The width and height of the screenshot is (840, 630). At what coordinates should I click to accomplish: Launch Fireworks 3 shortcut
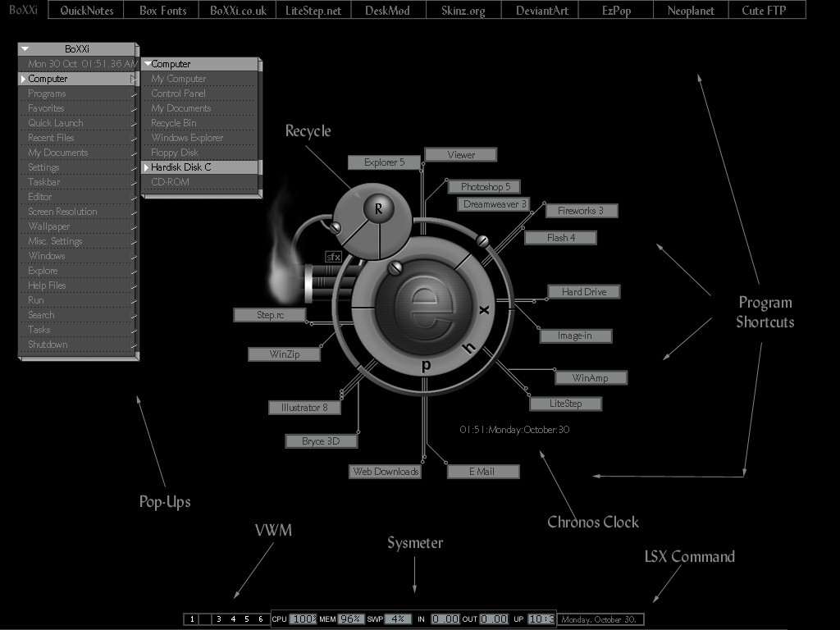pyautogui.click(x=582, y=211)
